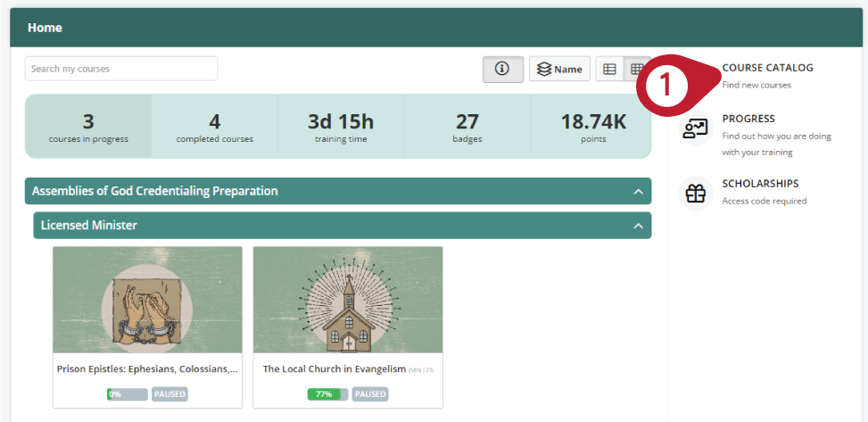Select the badges stat tile
This screenshot has width=868, height=422.
pyautogui.click(x=467, y=127)
